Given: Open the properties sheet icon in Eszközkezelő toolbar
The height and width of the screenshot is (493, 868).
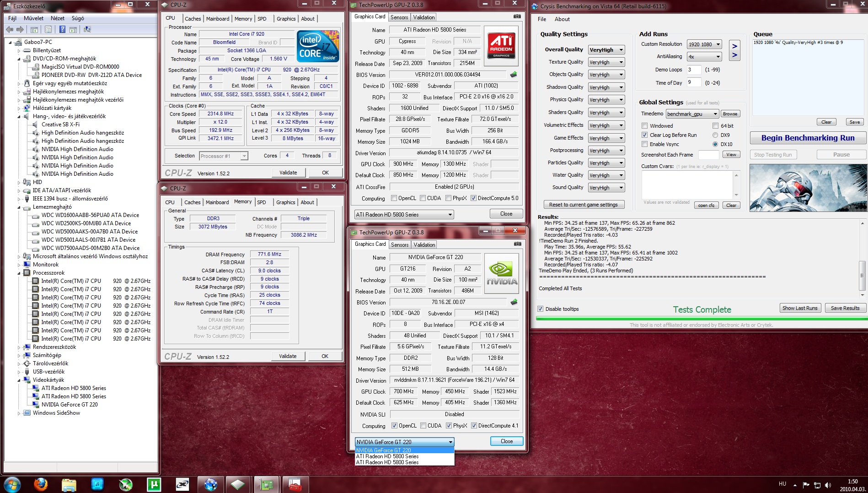Looking at the screenshot, I should pos(48,29).
